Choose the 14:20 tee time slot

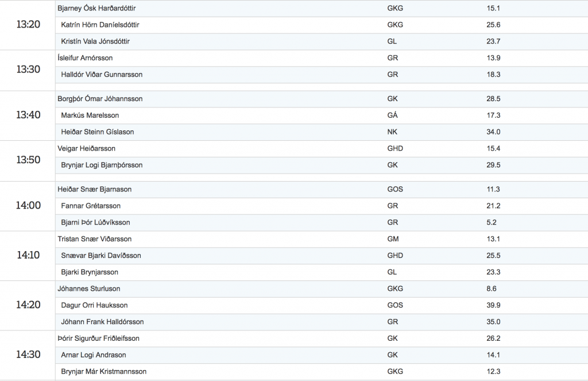click(28, 305)
